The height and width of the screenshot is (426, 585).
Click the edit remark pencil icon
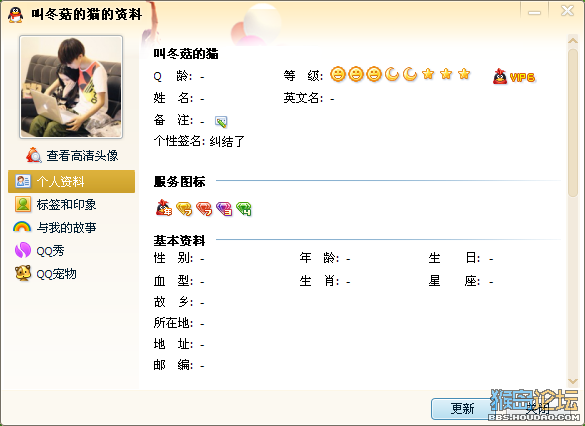click(x=221, y=121)
